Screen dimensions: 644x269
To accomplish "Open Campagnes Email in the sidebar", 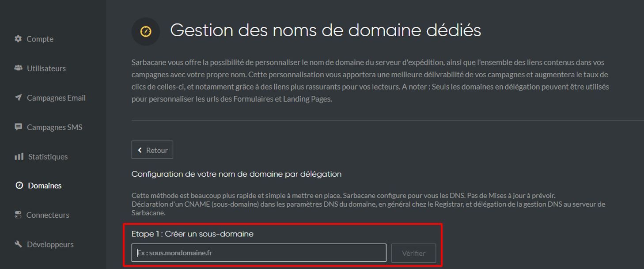I will pyautogui.click(x=56, y=98).
